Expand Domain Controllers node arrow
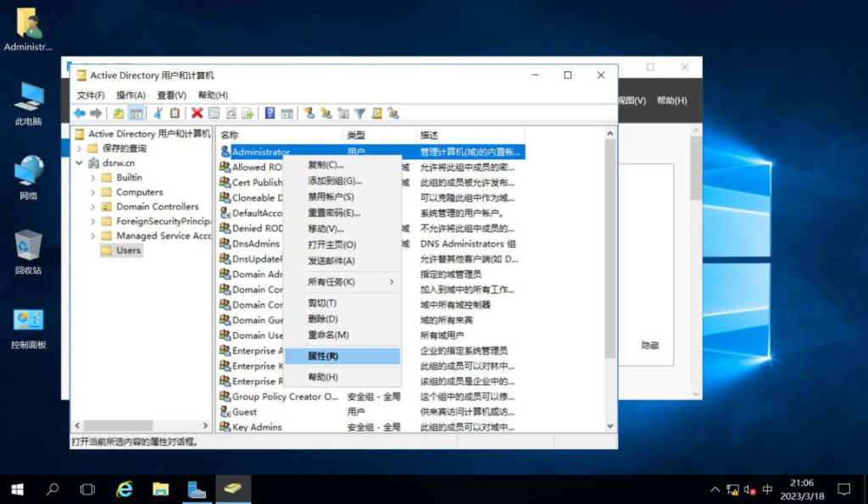 93,207
